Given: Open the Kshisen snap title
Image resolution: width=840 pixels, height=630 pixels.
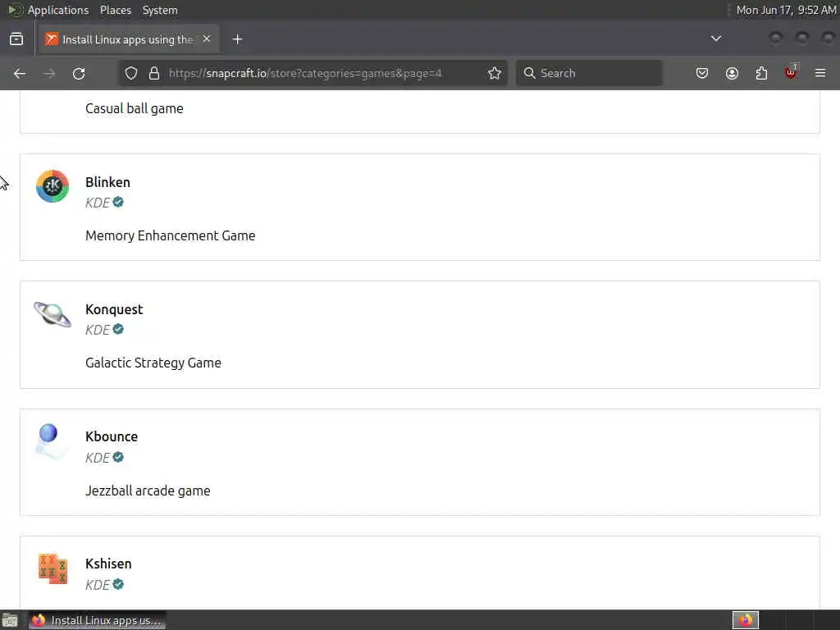Looking at the screenshot, I should point(108,564).
